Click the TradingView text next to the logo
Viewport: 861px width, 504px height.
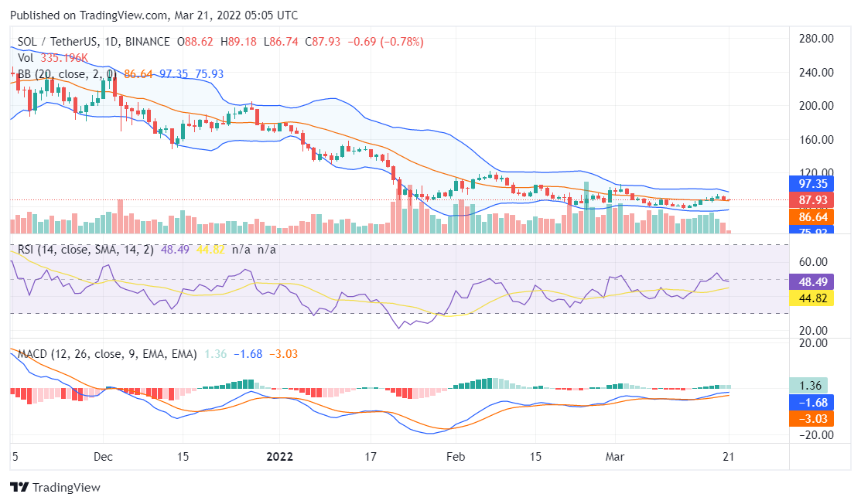coord(67,488)
